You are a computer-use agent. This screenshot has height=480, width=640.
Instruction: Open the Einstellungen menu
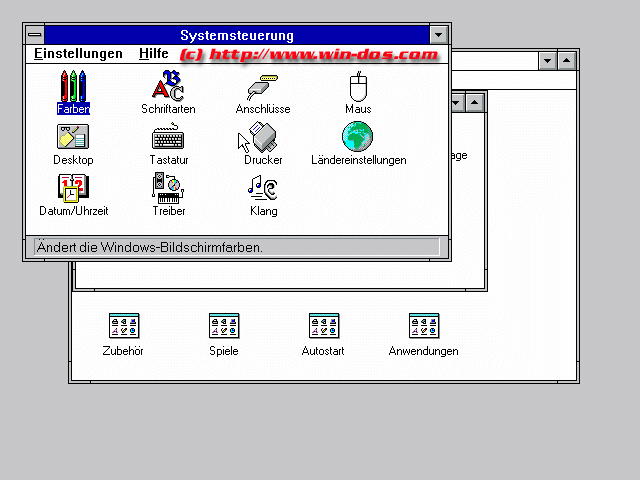point(78,54)
